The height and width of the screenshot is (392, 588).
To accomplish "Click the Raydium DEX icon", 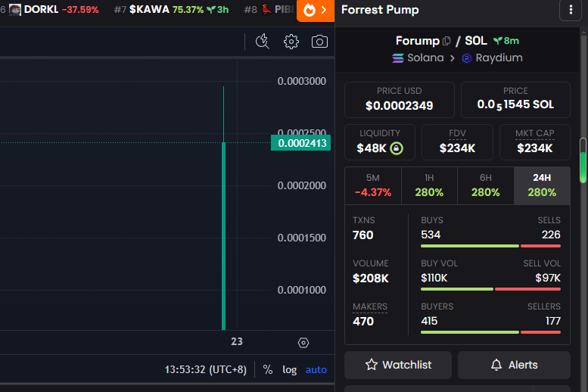I will (x=466, y=58).
